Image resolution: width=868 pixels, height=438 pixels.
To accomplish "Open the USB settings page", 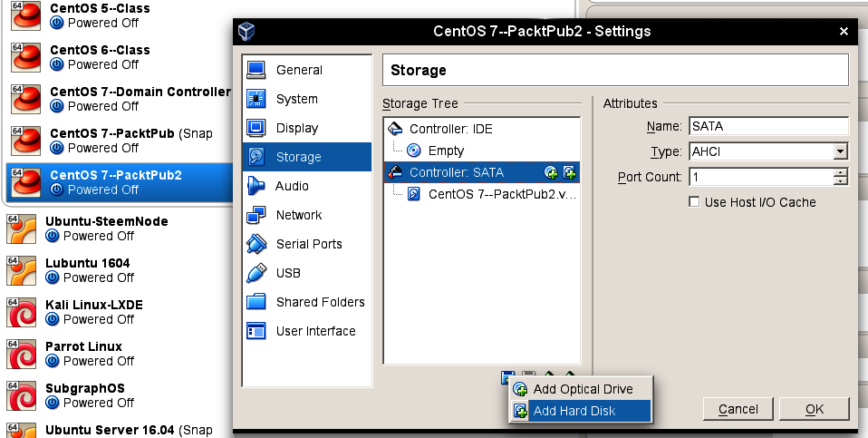I will pyautogui.click(x=288, y=273).
